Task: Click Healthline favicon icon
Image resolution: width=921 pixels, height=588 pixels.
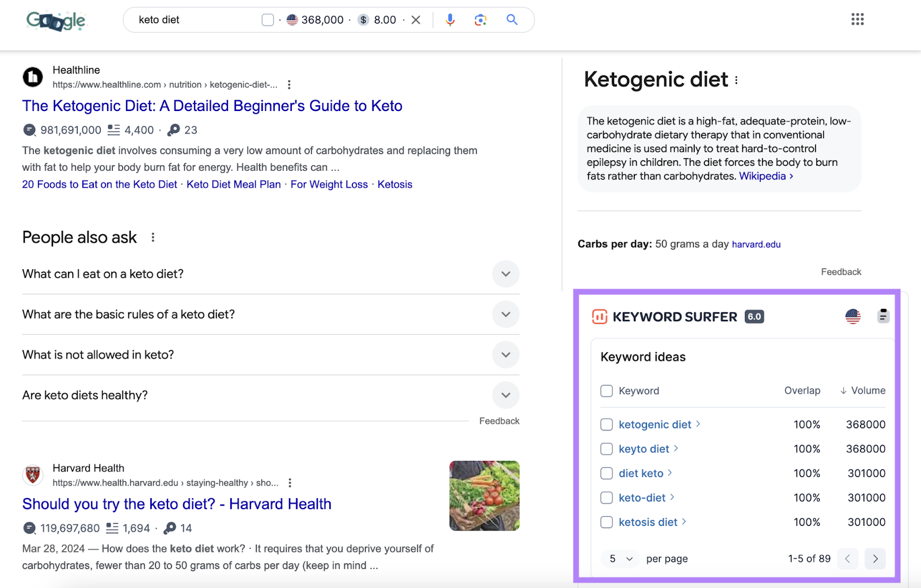Action: pos(33,77)
